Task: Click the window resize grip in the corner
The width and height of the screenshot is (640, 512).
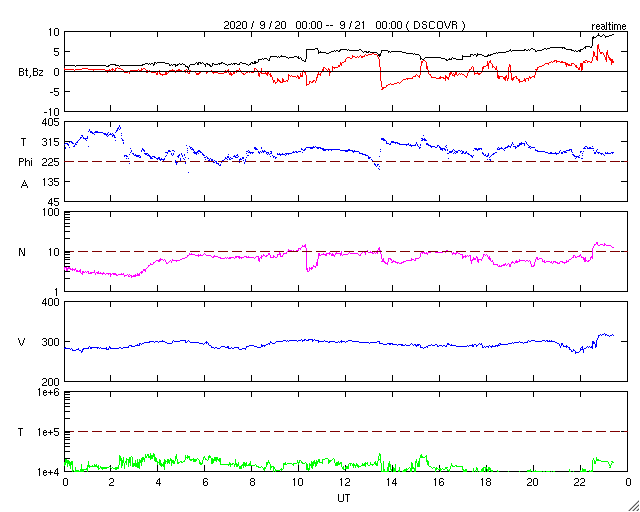Action: (x=634, y=506)
